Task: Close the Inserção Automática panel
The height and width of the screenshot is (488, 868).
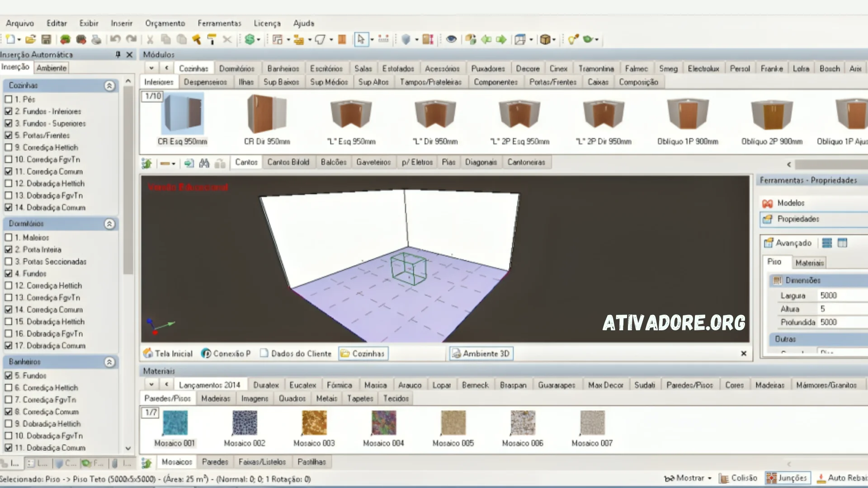Action: 129,54
